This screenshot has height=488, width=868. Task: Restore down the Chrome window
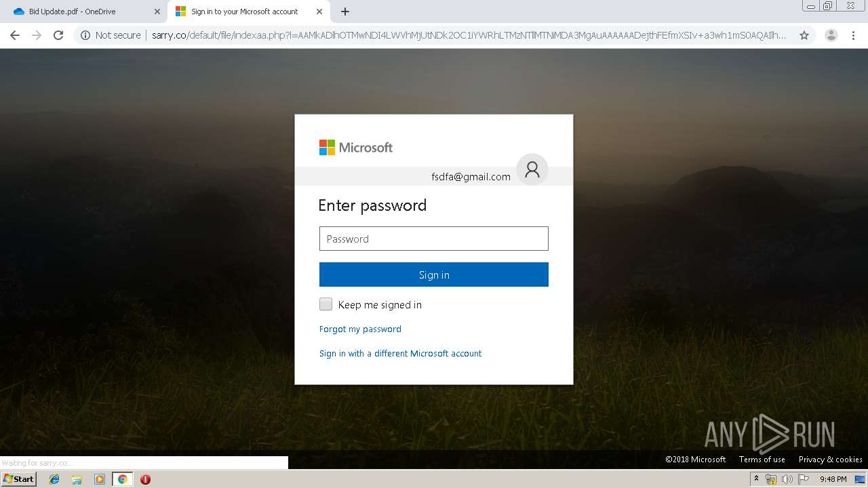tap(828, 6)
